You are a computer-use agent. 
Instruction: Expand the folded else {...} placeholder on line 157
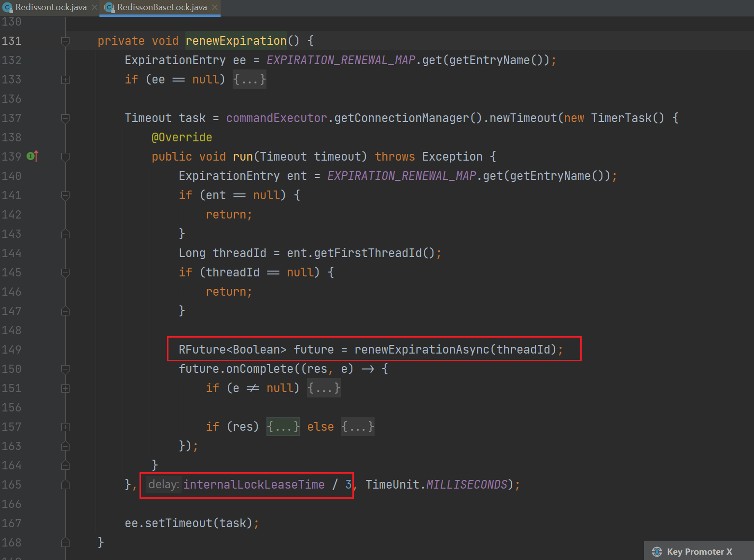pos(357,427)
